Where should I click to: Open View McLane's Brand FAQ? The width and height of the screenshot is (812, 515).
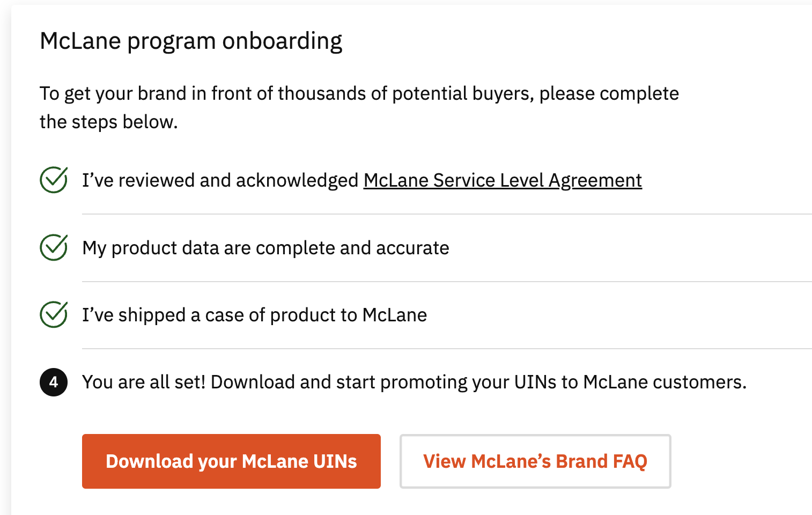(x=535, y=461)
